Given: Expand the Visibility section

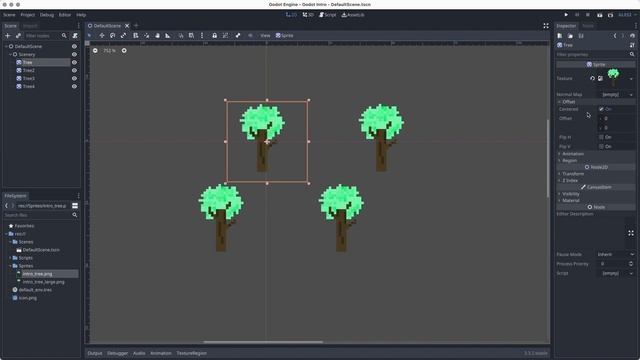Looking at the screenshot, I should point(596,194).
